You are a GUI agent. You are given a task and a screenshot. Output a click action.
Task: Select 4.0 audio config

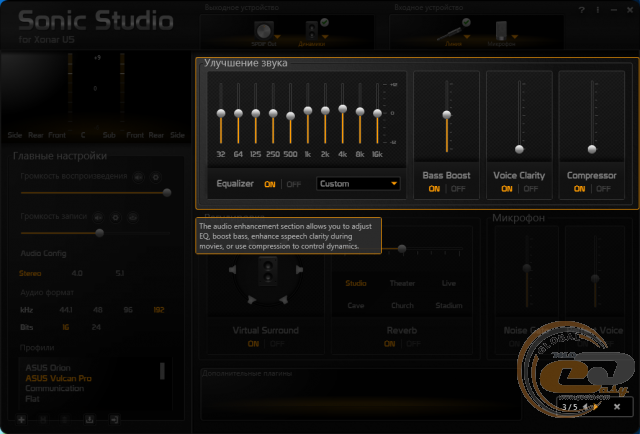click(77, 274)
